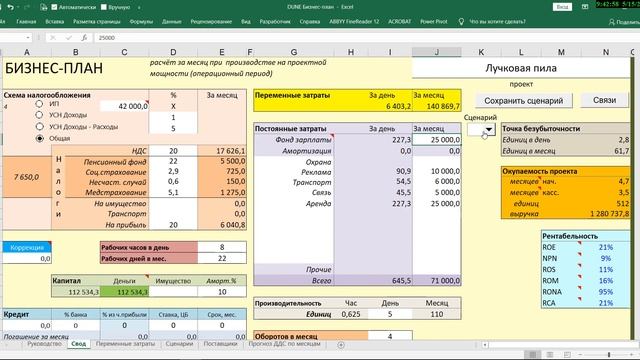Click the confirm checkmark in formula bar
This screenshot has width=640, height=360.
69,38
